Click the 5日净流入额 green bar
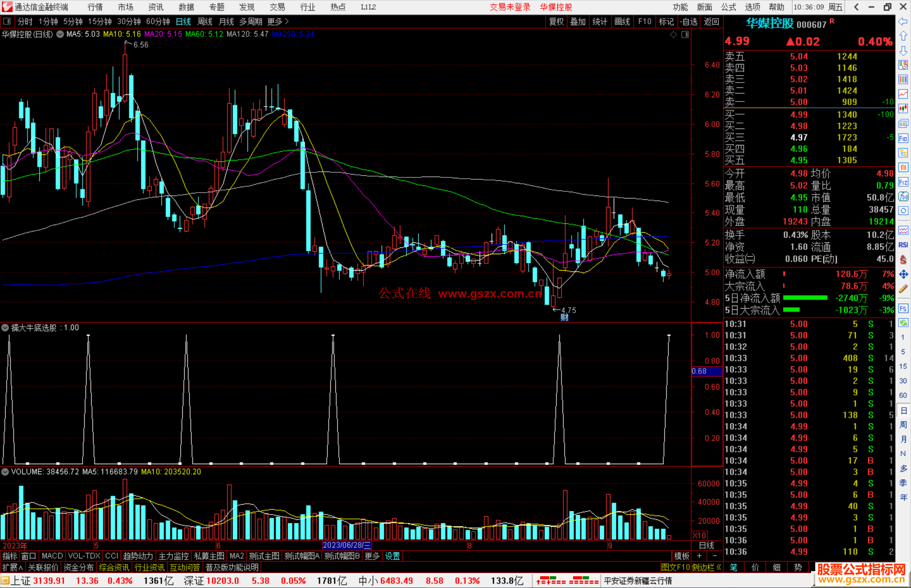This screenshot has width=911, height=588. pyautogui.click(x=805, y=298)
